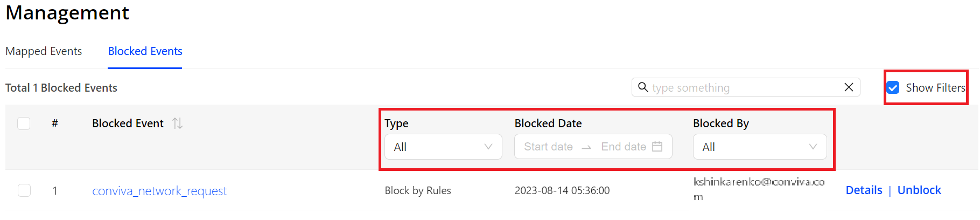The height and width of the screenshot is (220, 980).
Task: Open Details for conviva_network_request
Action: click(864, 190)
